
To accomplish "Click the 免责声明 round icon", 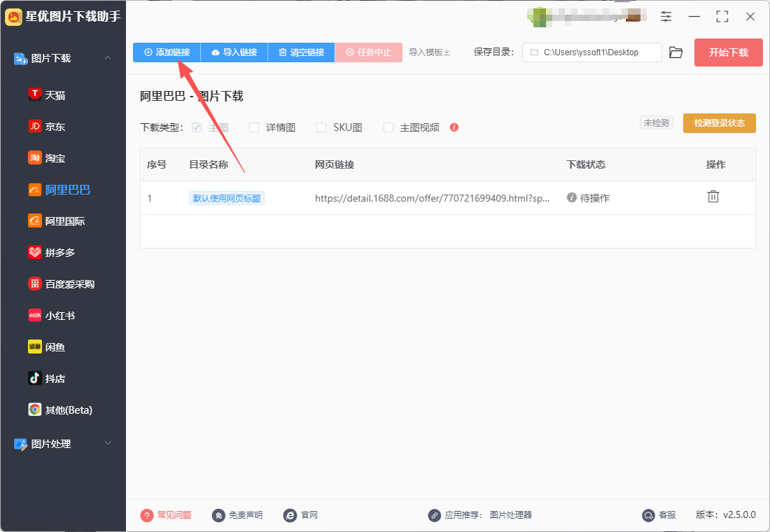I will (218, 515).
